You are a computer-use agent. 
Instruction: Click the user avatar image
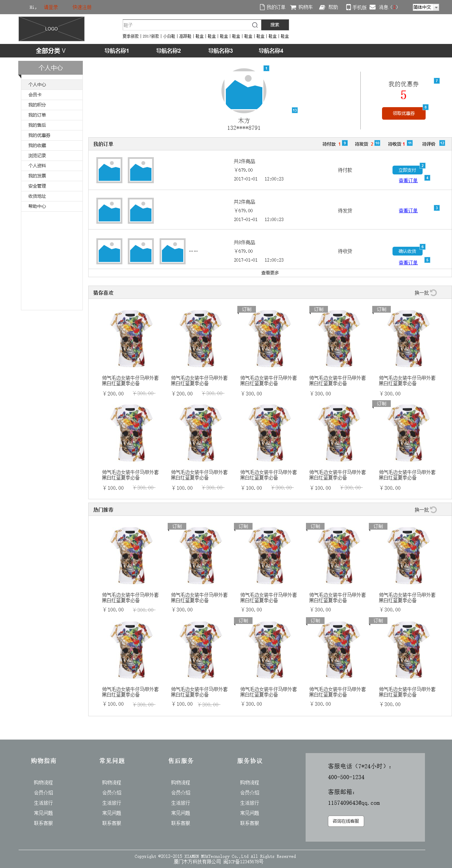pos(244,91)
